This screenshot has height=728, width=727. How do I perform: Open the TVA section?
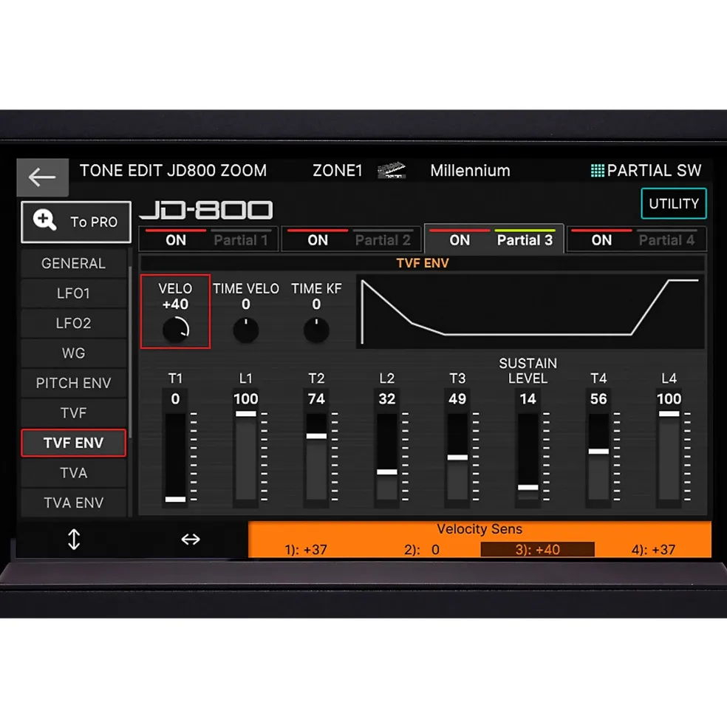(x=73, y=472)
